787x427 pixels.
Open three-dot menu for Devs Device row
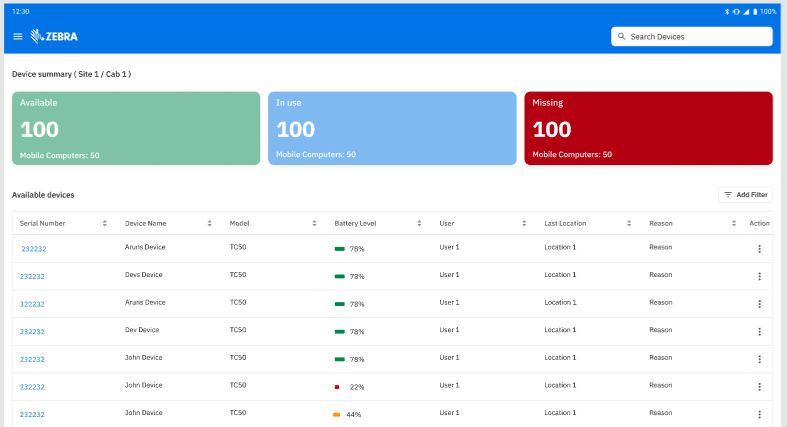coord(759,276)
